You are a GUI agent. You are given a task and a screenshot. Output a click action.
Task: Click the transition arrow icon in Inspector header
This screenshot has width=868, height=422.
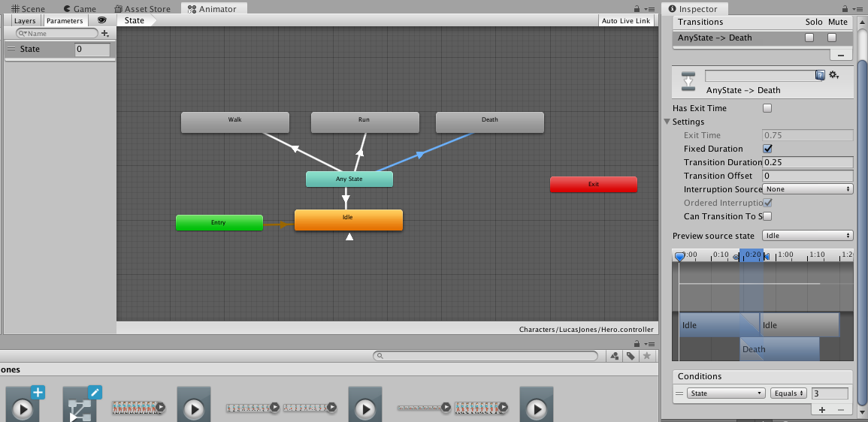click(688, 81)
